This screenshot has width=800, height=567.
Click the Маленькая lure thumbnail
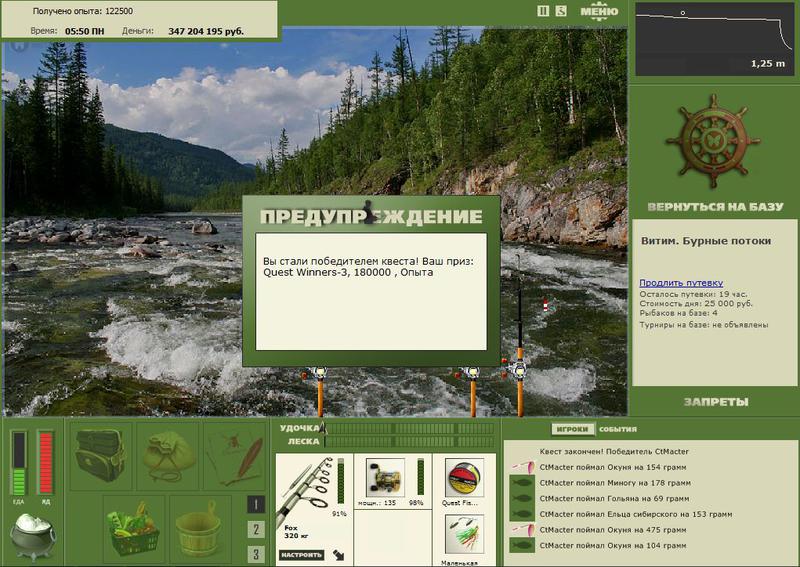pos(464,534)
